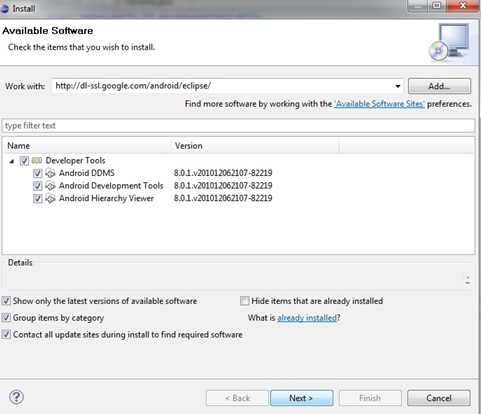This screenshot has height=414, width=481.
Task: Toggle Group items by category checkbox
Action: click(6, 317)
